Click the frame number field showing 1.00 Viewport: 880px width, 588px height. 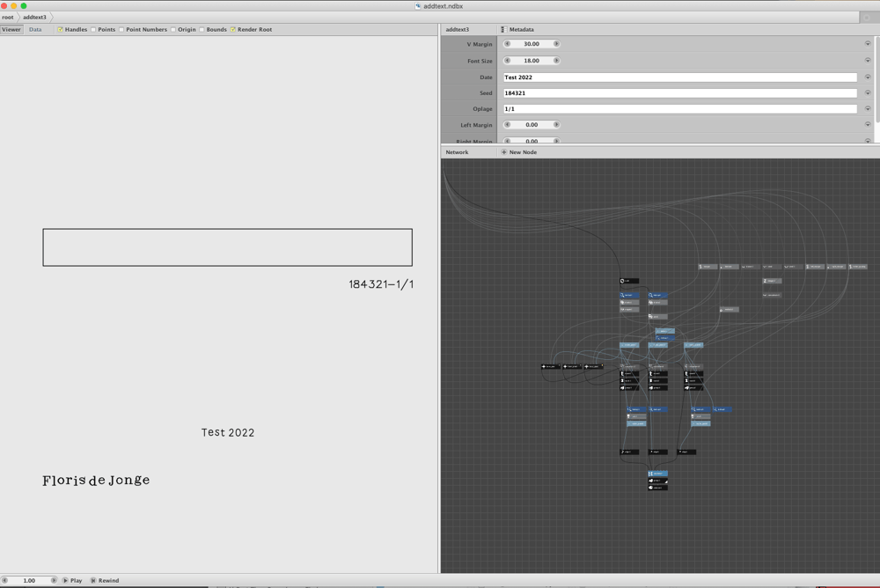click(29, 580)
